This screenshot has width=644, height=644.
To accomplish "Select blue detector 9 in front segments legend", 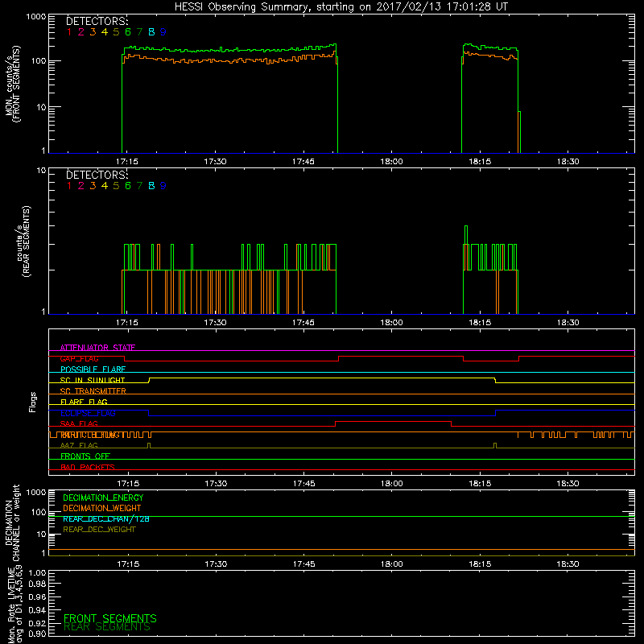I will pos(163,32).
